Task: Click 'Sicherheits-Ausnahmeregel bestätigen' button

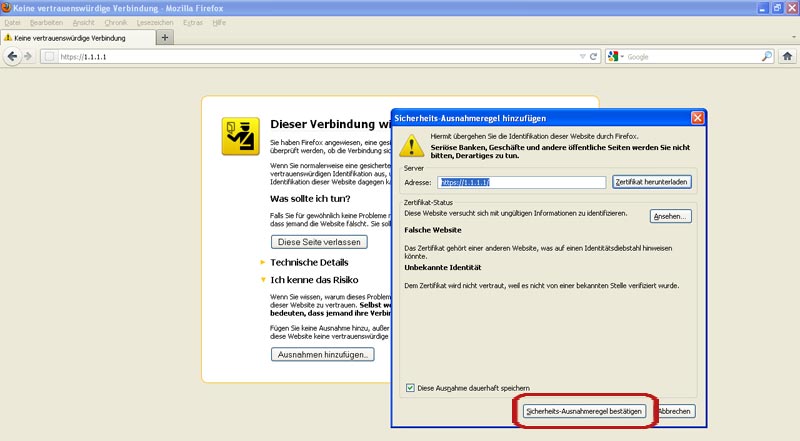Action: pos(585,411)
